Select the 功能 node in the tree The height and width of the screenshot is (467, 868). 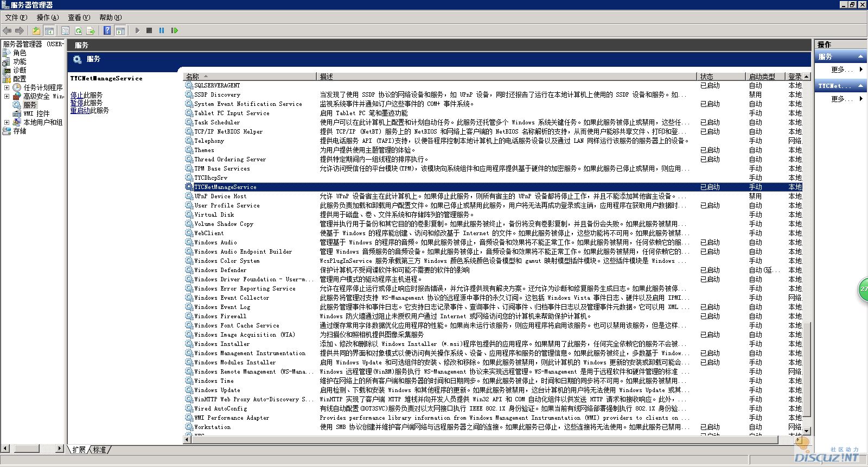click(20, 61)
